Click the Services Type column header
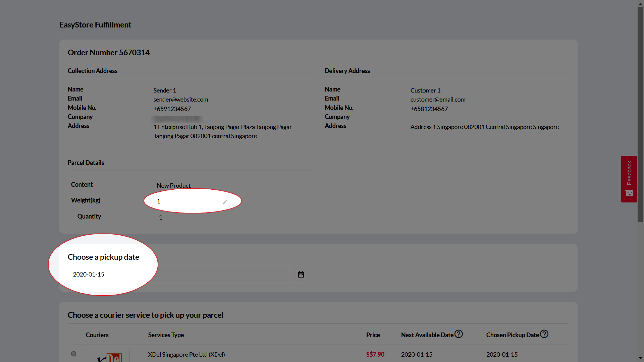 (166, 335)
